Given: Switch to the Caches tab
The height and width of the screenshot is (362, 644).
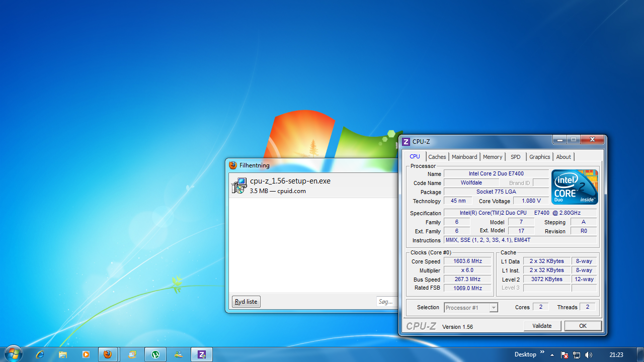Looking at the screenshot, I should (x=437, y=157).
